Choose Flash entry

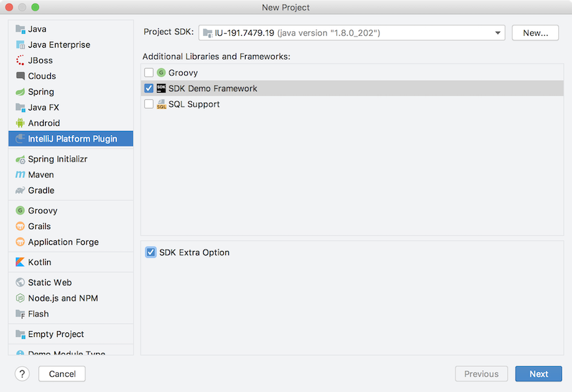(71, 314)
